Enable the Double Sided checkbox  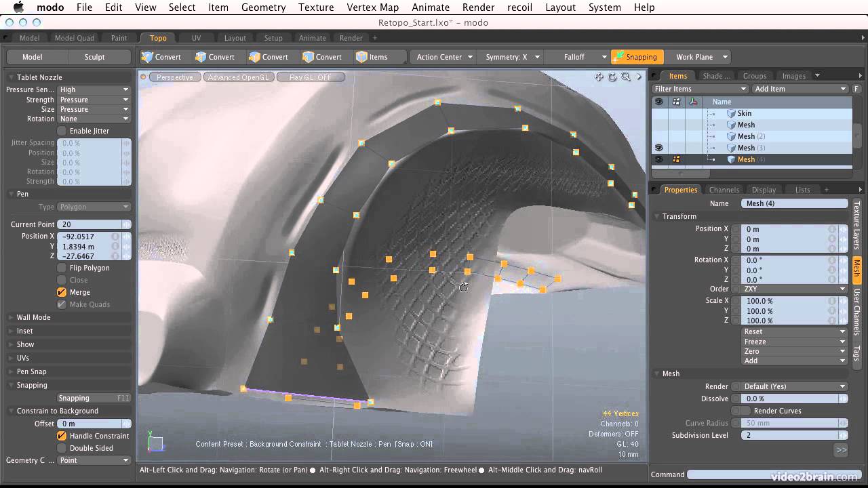[x=62, y=448]
